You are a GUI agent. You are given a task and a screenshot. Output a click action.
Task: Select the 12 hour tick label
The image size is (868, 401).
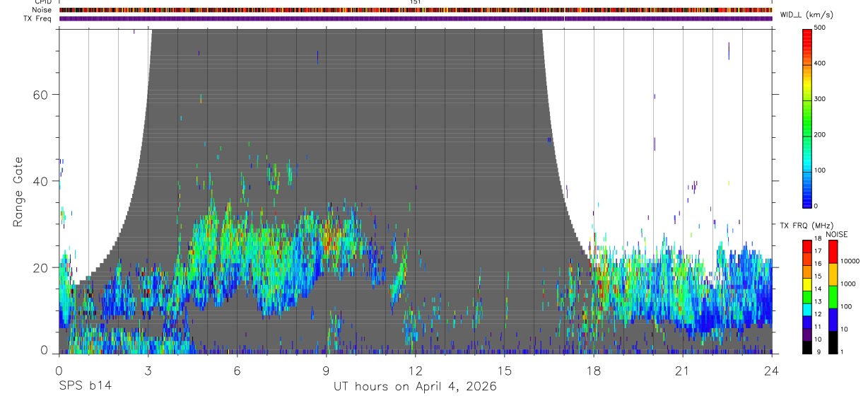[416, 371]
